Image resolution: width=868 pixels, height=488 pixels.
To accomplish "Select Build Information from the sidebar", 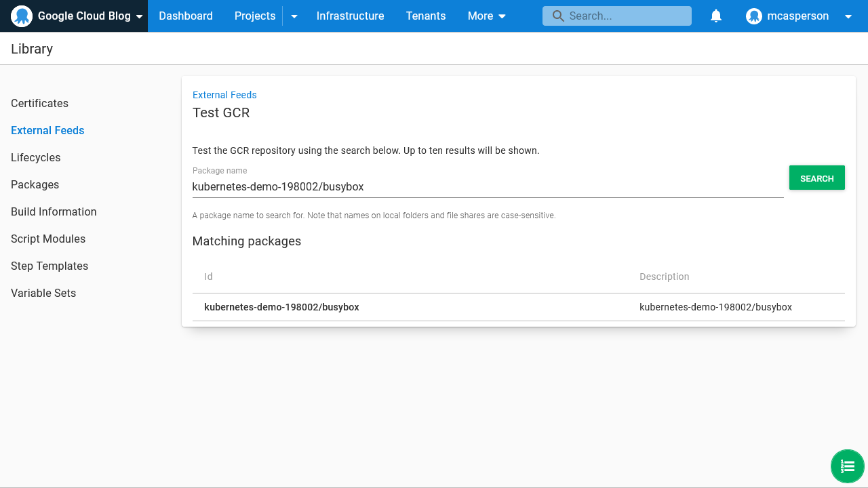I will pos(54,211).
